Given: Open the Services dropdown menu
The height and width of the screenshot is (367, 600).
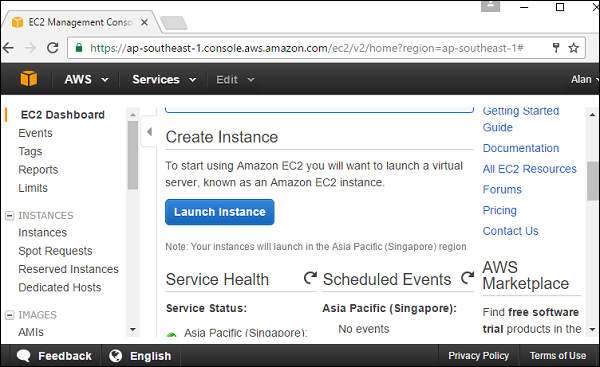Looking at the screenshot, I should pyautogui.click(x=164, y=80).
